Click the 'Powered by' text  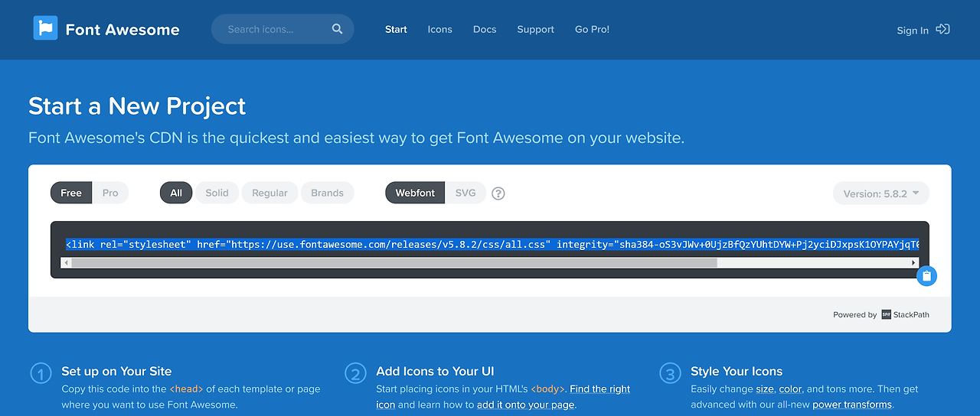click(x=854, y=315)
